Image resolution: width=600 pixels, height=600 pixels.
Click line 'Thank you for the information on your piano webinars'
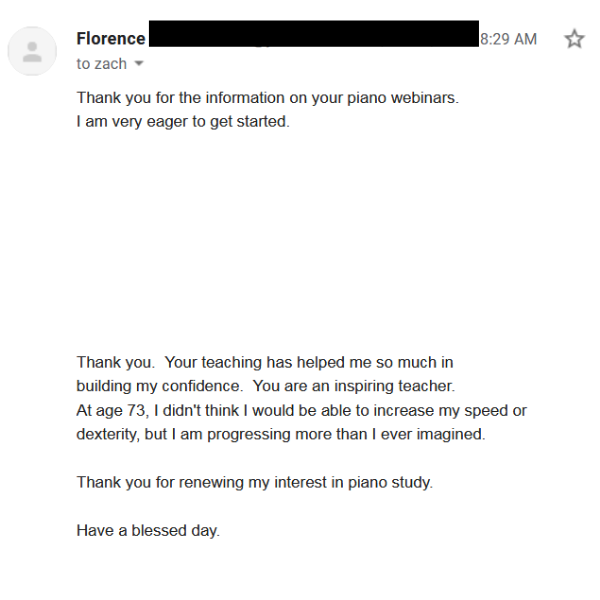(268, 98)
